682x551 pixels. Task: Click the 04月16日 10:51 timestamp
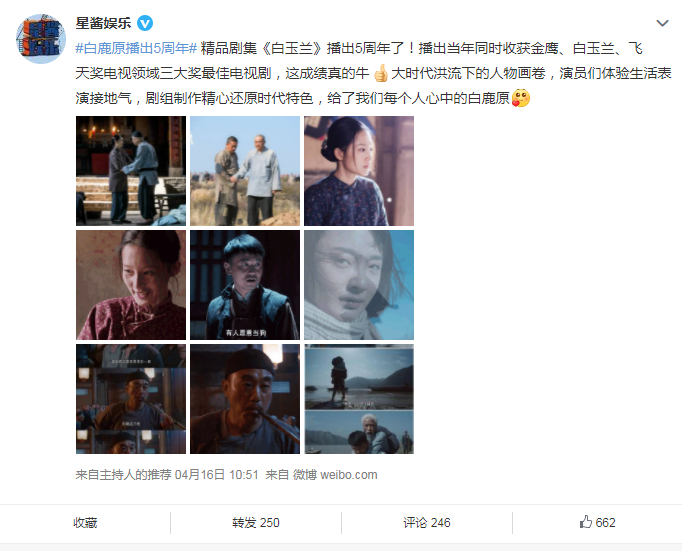217,474
